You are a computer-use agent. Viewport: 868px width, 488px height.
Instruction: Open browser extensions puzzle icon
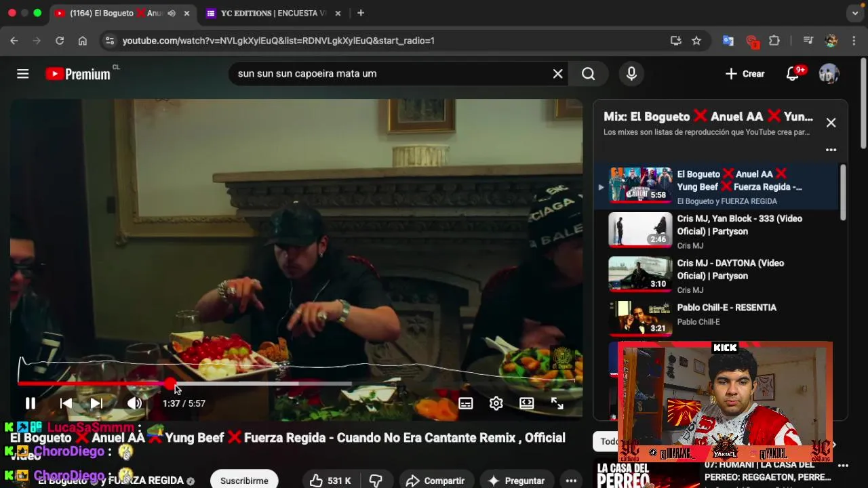coord(774,41)
